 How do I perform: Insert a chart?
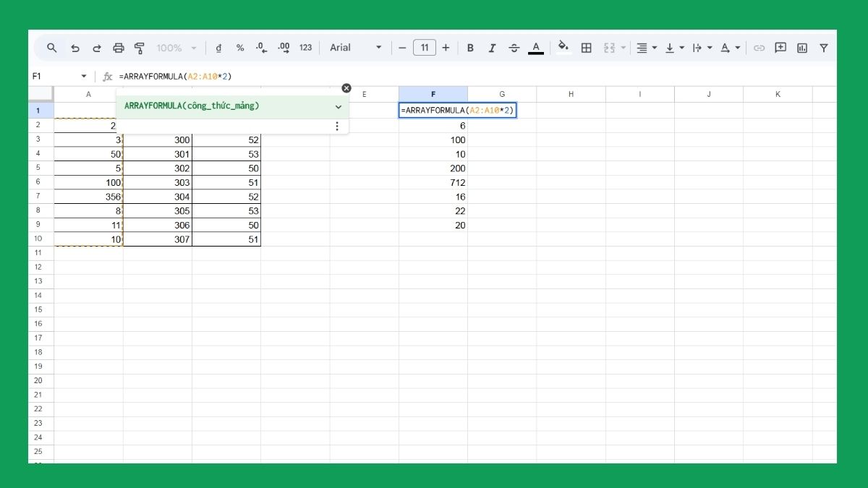point(801,48)
